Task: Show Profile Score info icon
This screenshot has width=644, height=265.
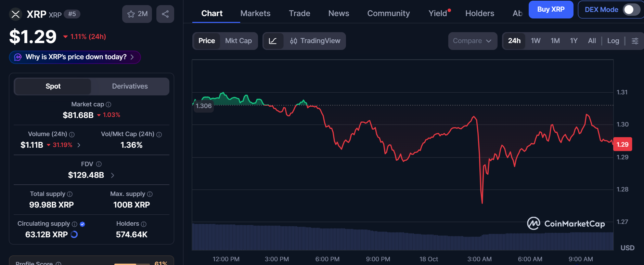Action: click(x=59, y=264)
